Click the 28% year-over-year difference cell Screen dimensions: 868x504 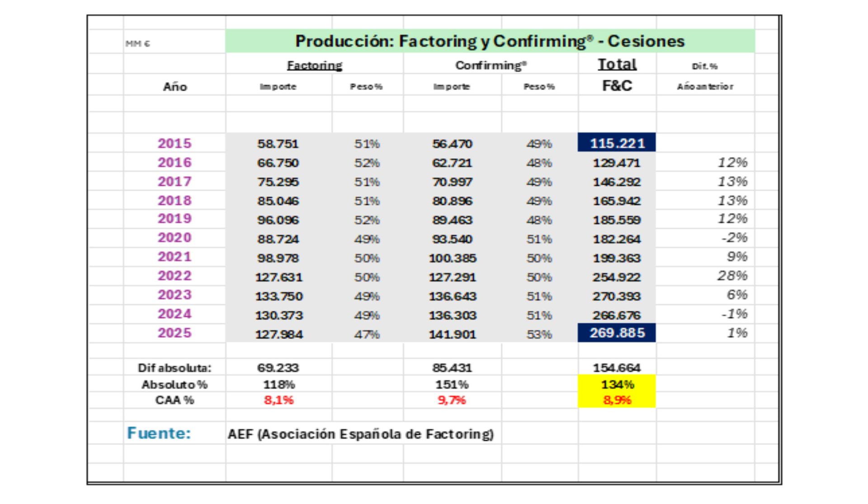tap(732, 276)
